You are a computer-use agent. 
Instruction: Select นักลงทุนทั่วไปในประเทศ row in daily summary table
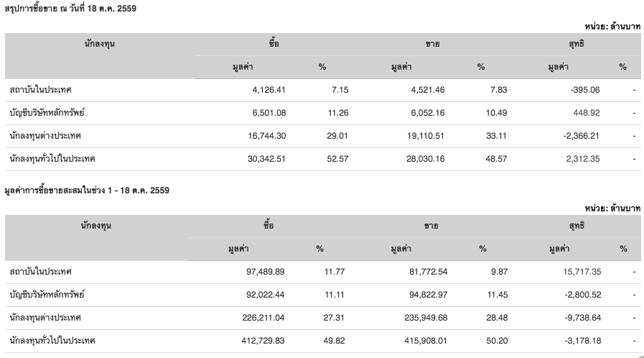click(323, 159)
